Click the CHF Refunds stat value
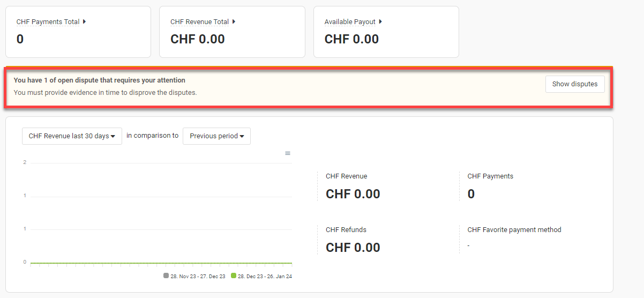 click(353, 248)
